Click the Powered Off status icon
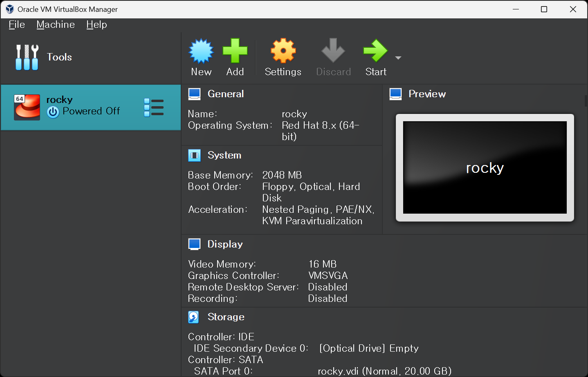Viewport: 588px width, 377px height. (x=53, y=112)
